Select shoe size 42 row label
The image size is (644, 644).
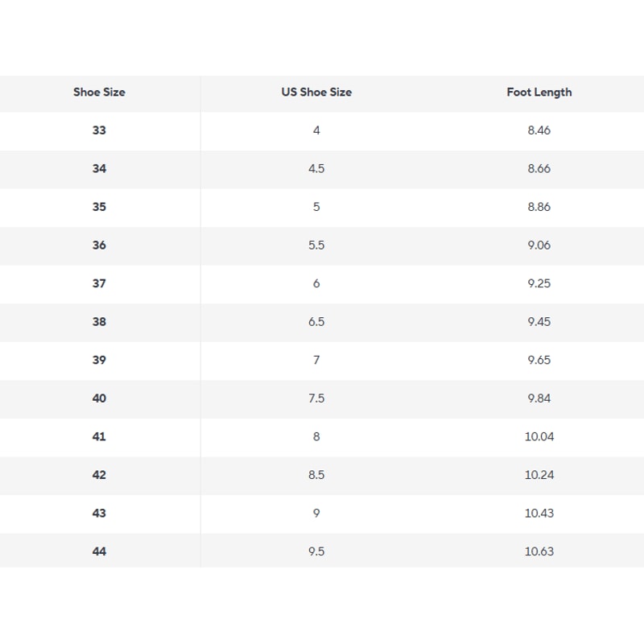pyautogui.click(x=99, y=475)
